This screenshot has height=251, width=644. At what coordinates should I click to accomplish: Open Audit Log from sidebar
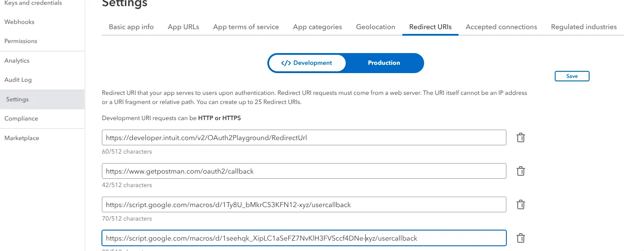18,80
